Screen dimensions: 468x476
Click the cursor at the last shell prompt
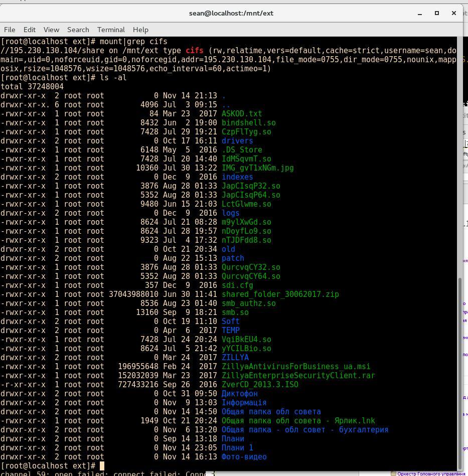point(102,466)
